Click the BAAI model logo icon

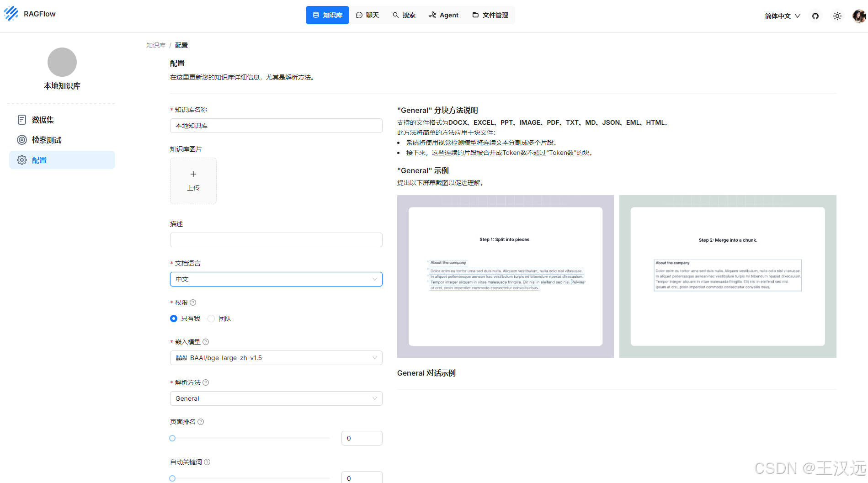pyautogui.click(x=181, y=358)
